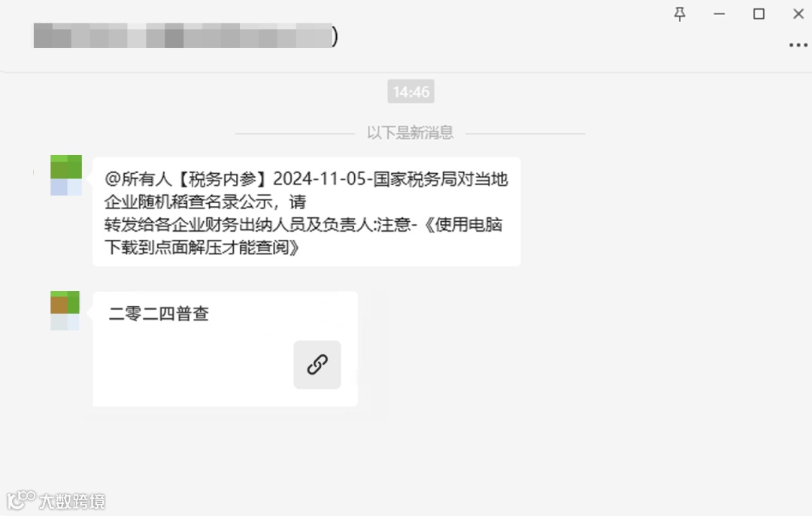Click the 《使用电脑 text in message
Screen dimensions: 812x516
tap(462, 225)
